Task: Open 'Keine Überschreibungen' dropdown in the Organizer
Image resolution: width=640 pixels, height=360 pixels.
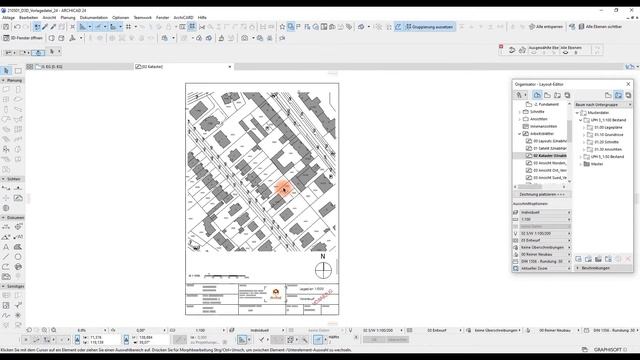Action: pyautogui.click(x=545, y=247)
